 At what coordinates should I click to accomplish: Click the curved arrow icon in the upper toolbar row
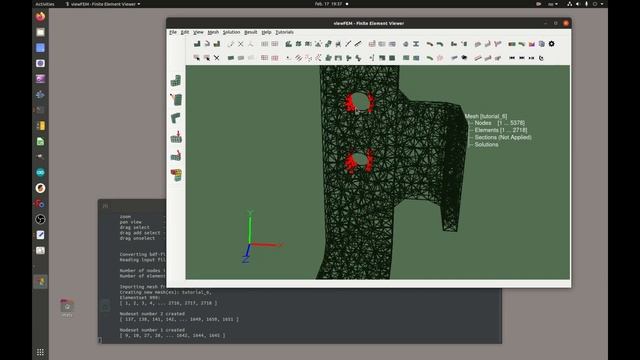(207, 44)
